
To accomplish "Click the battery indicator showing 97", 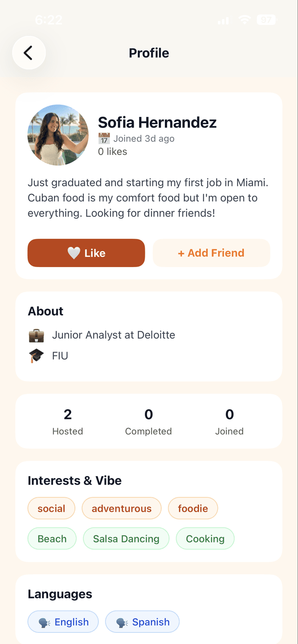I will pos(267,20).
